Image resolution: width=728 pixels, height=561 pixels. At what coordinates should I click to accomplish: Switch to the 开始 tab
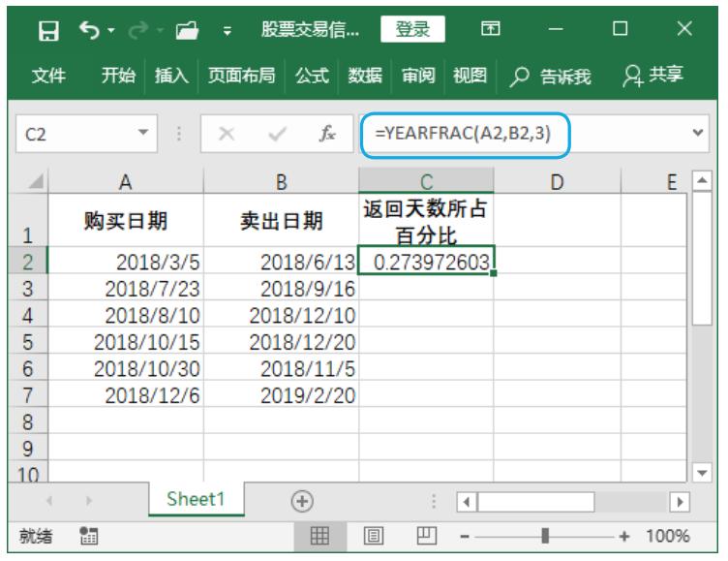(x=118, y=76)
